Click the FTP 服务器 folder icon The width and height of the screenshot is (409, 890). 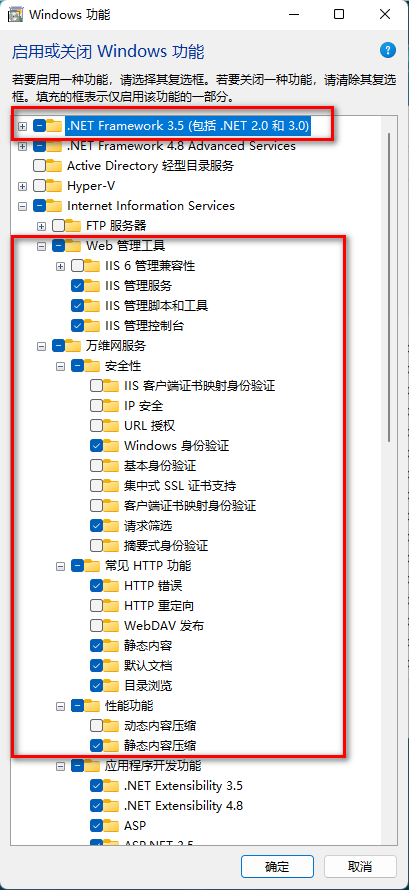(74, 226)
